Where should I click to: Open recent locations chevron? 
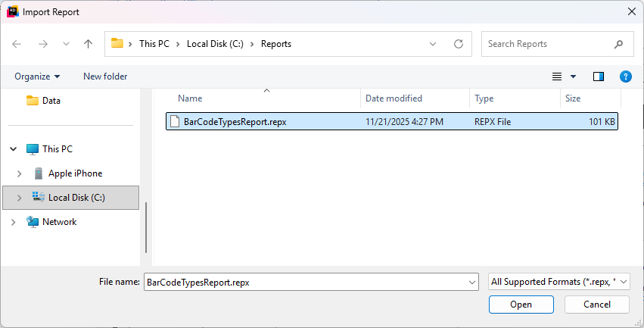(66, 44)
